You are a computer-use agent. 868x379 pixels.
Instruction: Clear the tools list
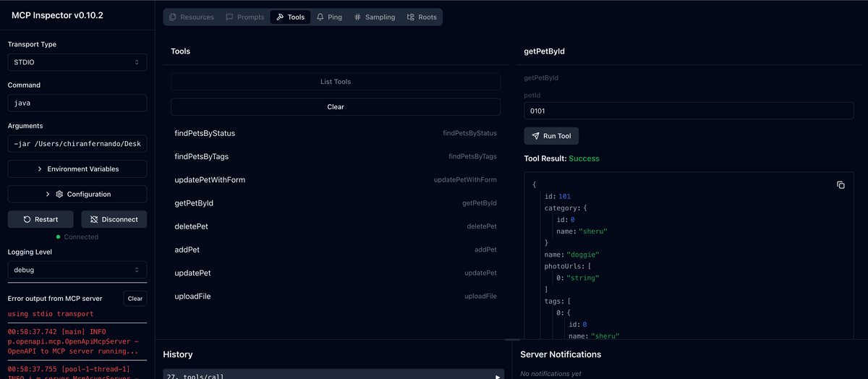(336, 107)
